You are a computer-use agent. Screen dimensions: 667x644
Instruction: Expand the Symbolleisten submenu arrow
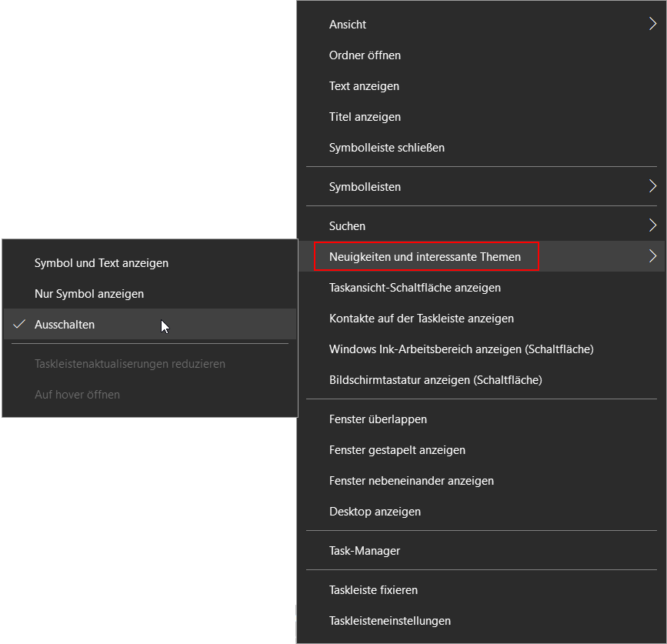point(652,187)
